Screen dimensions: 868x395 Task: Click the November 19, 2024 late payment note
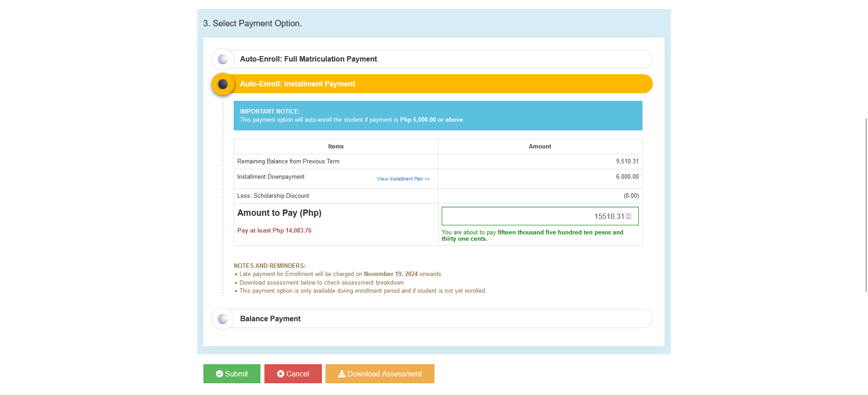341,274
